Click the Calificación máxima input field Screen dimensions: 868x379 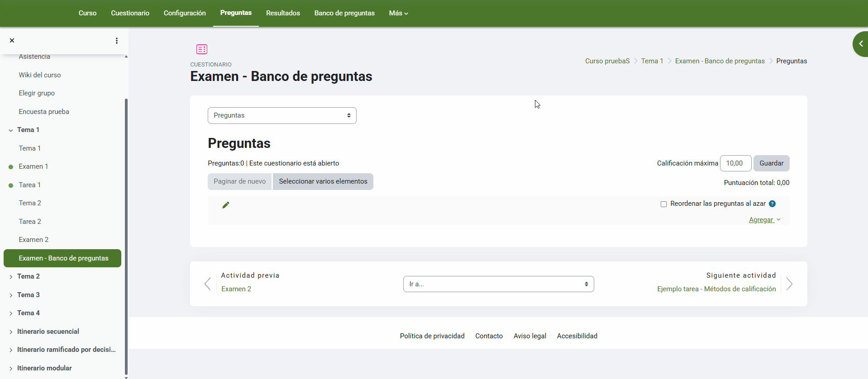pyautogui.click(x=735, y=163)
